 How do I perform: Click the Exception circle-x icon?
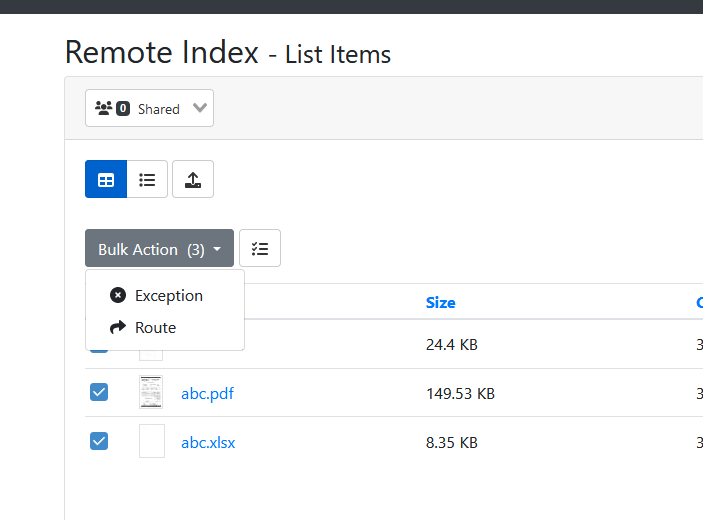118,295
